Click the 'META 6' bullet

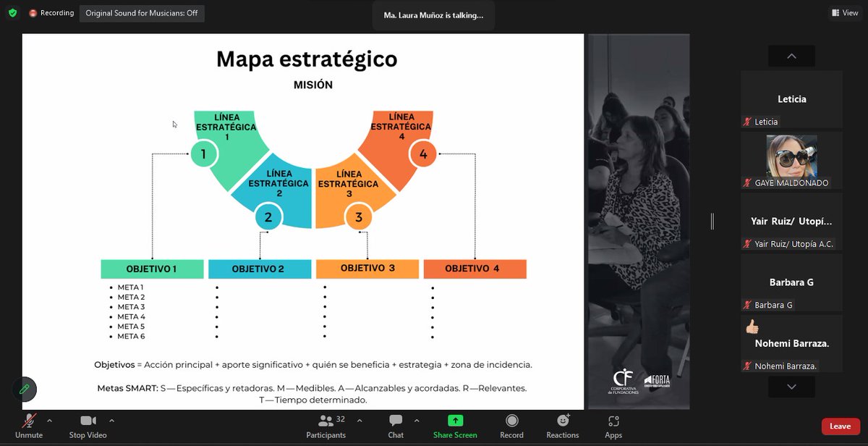pyautogui.click(x=132, y=337)
